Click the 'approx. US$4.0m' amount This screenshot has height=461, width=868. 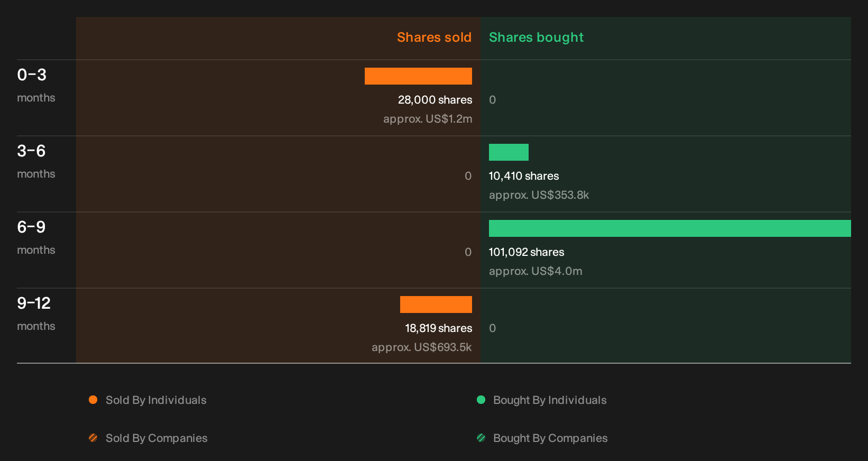click(x=535, y=271)
